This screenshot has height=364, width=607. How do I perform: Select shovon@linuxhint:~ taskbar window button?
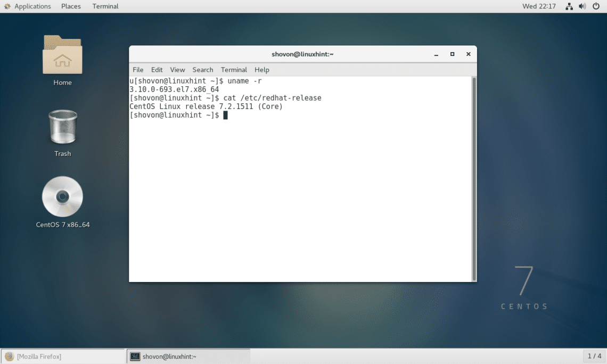click(x=188, y=356)
